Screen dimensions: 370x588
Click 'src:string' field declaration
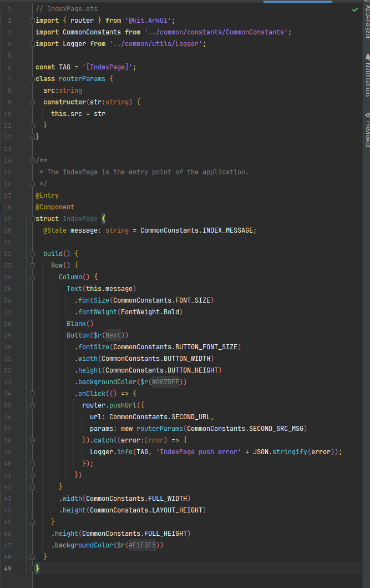point(63,91)
